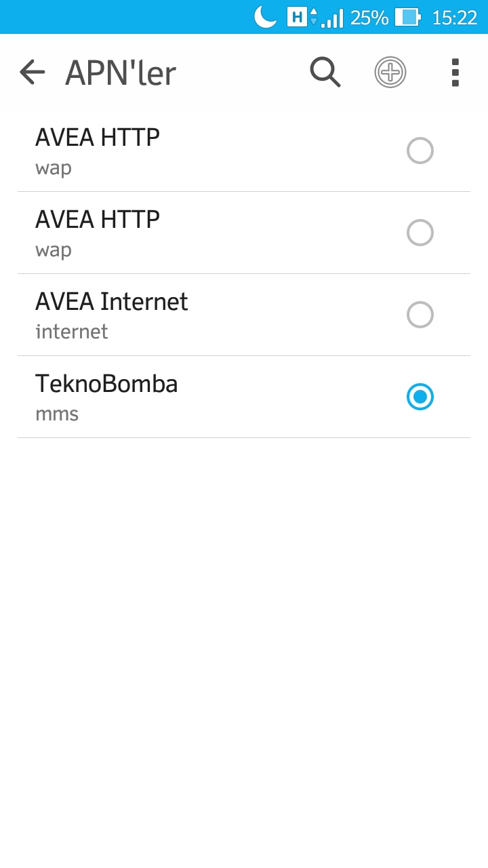
Task: Open the second AVEA HTTP wap entry
Action: pos(244,233)
